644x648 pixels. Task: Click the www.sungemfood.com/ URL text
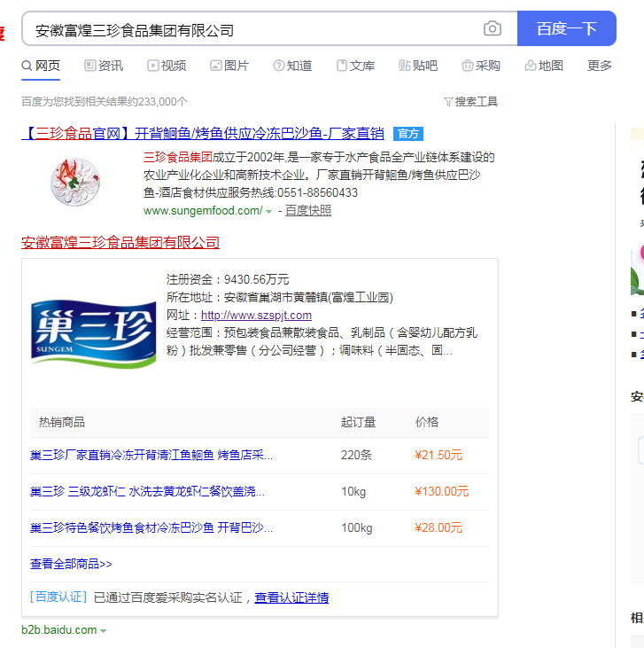pos(203,211)
